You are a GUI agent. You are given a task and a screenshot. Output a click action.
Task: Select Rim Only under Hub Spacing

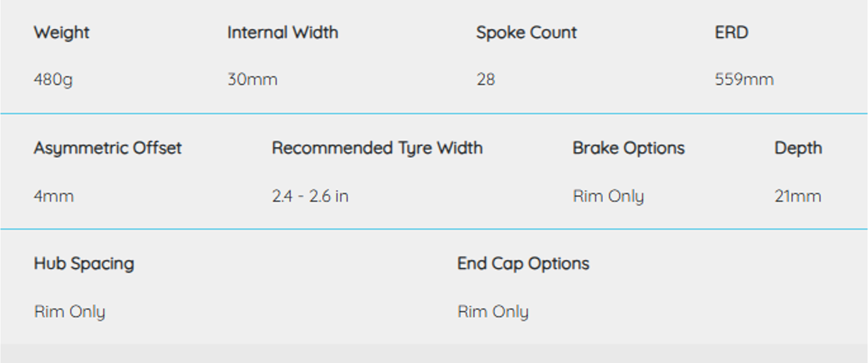pos(70,312)
